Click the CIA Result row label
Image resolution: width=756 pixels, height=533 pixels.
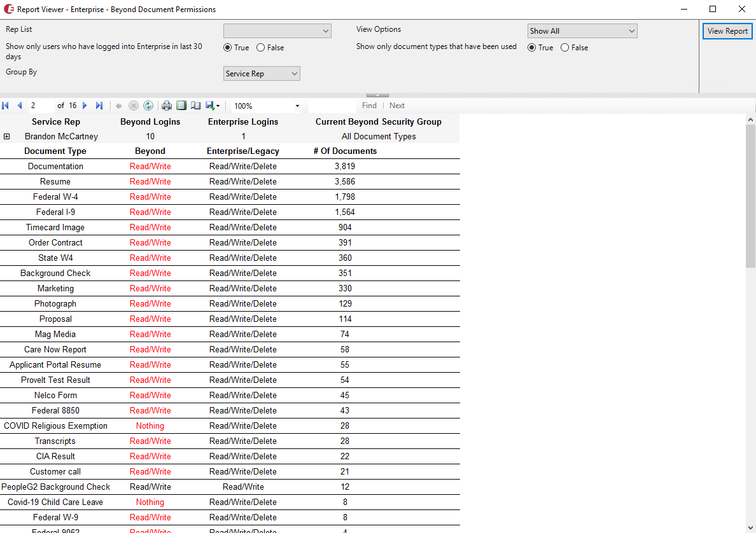point(55,457)
